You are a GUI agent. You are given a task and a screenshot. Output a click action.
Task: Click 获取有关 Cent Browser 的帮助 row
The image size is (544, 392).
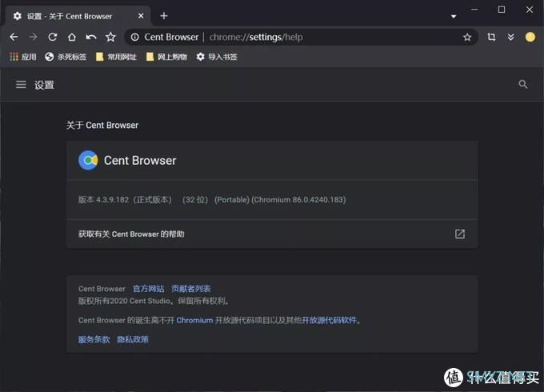272,234
